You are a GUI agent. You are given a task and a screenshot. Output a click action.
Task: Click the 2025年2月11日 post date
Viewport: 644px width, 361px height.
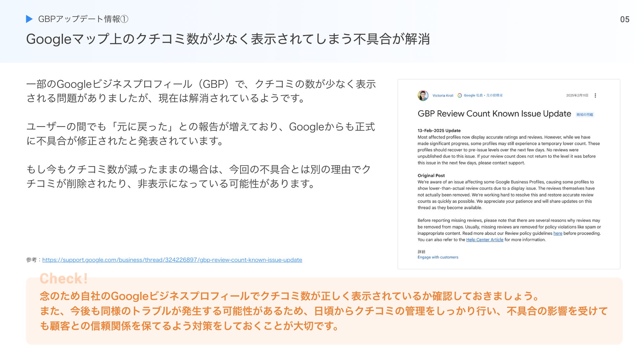577,96
